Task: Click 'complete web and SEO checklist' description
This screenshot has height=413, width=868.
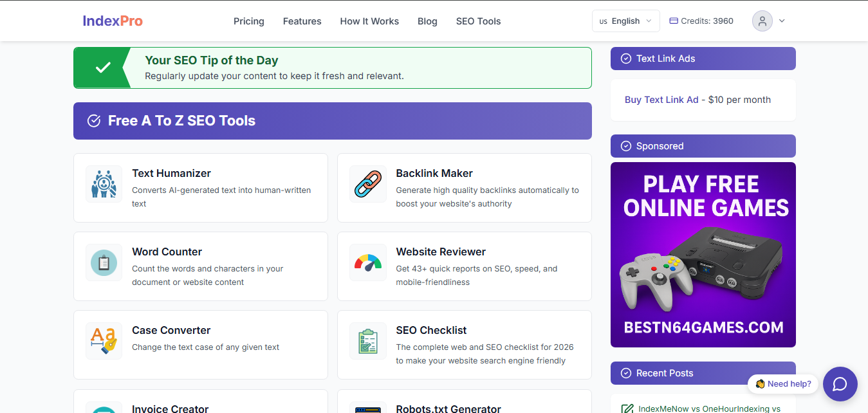Action: 485,354
